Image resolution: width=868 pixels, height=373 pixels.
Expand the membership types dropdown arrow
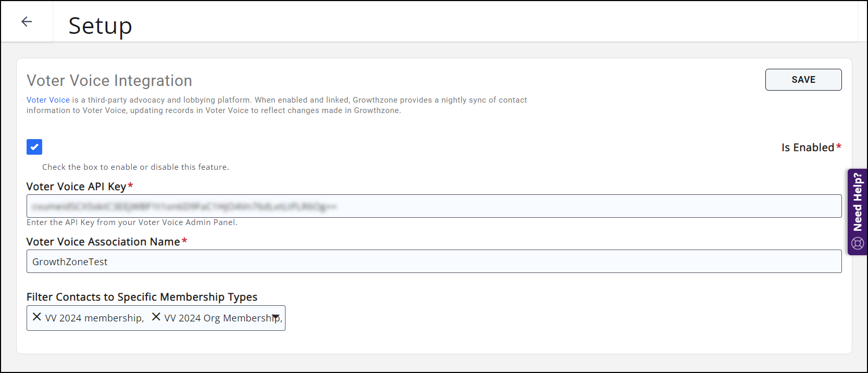pos(276,317)
